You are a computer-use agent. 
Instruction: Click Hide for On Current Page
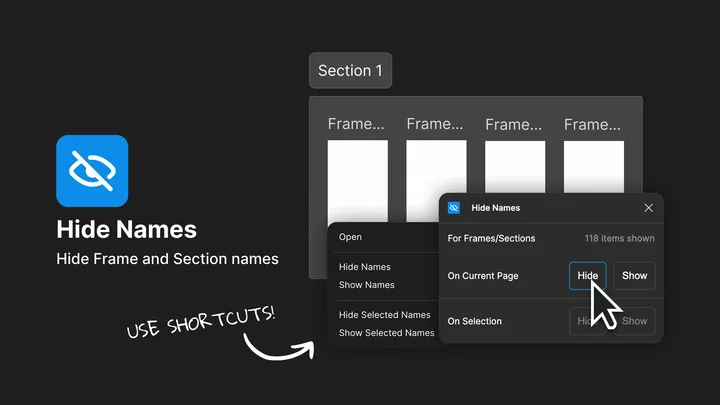pyautogui.click(x=587, y=276)
